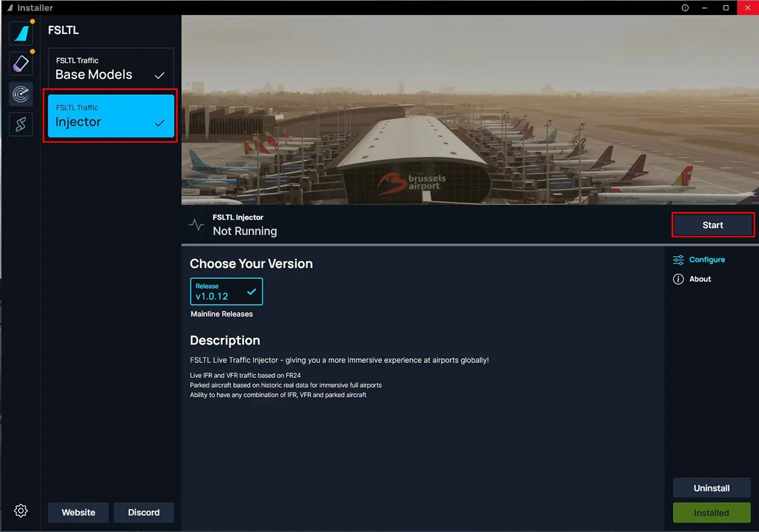Open the FSLTL Discord link
Viewport: 759px width, 532px height.
coord(144,512)
